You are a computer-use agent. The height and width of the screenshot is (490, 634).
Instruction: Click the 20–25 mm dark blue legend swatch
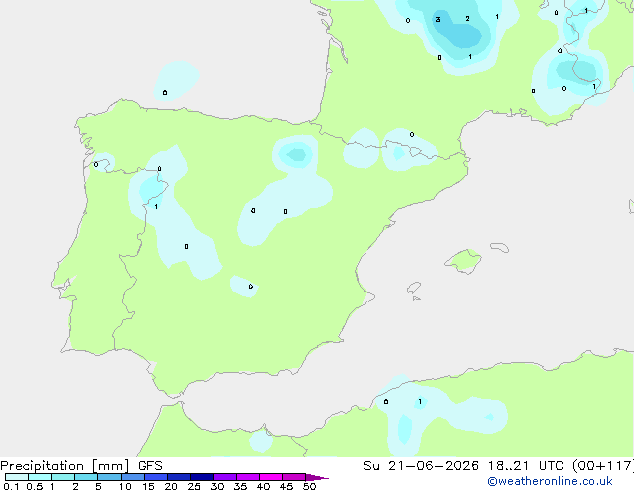click(179, 477)
